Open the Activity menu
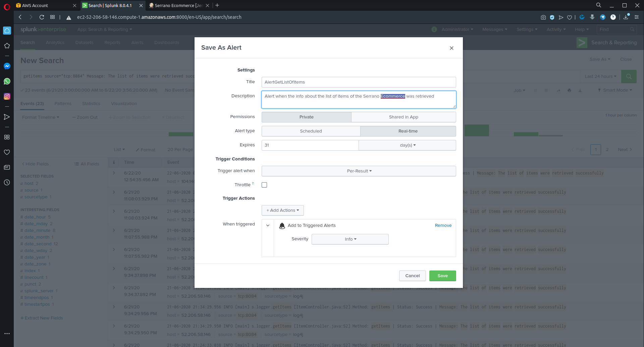The height and width of the screenshot is (347, 644). coord(556,30)
